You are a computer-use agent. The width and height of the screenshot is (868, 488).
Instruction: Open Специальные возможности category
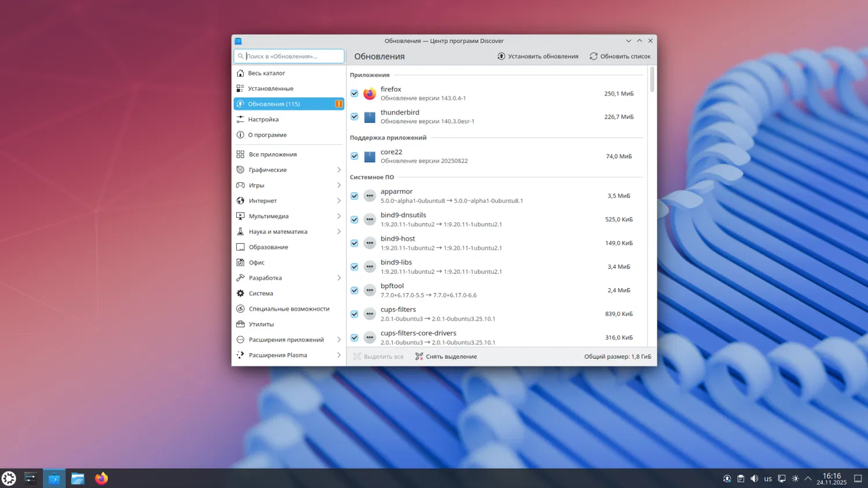click(x=289, y=309)
